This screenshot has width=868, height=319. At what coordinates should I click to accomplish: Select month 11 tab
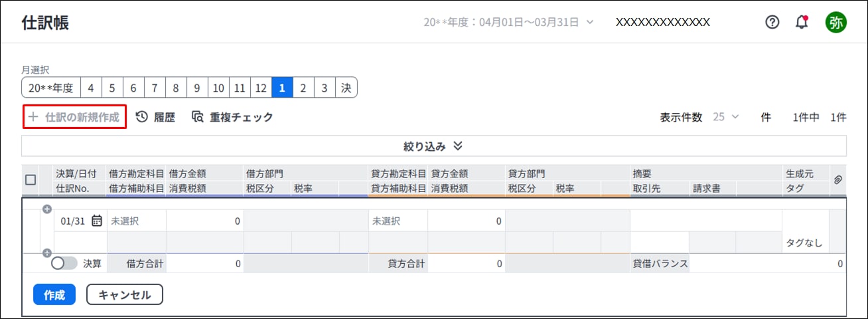coord(240,88)
